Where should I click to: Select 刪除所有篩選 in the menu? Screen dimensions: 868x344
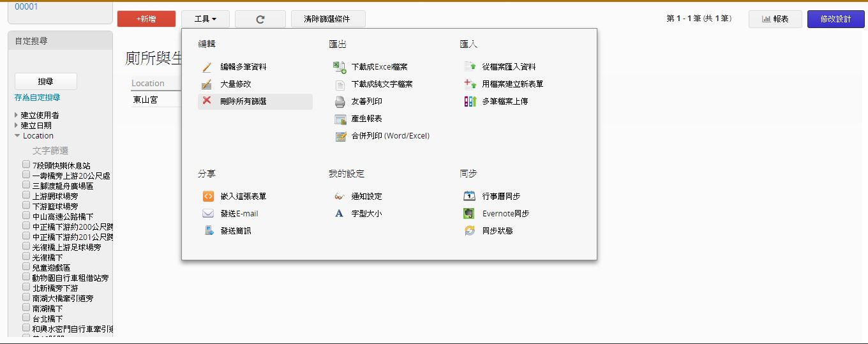click(255, 101)
